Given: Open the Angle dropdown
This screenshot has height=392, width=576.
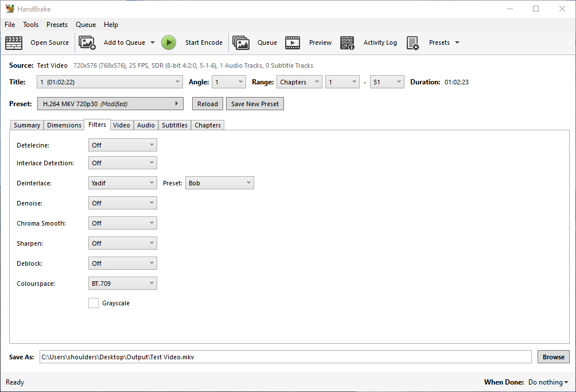Looking at the screenshot, I should point(229,82).
